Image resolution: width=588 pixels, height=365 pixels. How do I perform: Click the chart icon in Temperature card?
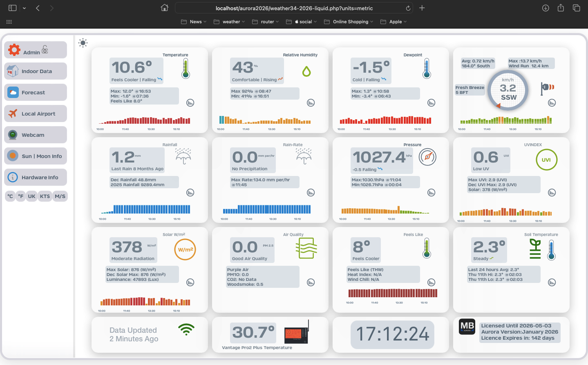(190, 103)
